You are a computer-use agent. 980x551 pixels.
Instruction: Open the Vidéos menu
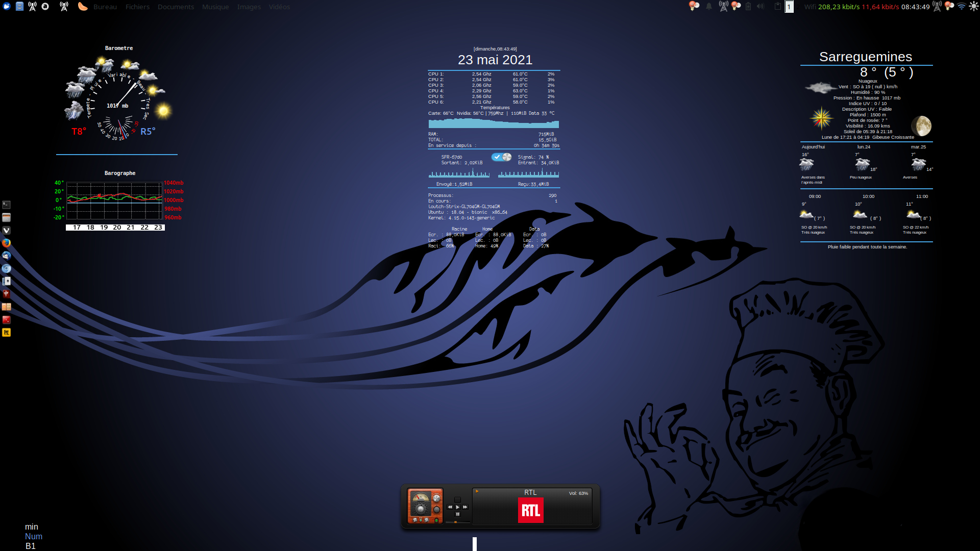pos(279,7)
